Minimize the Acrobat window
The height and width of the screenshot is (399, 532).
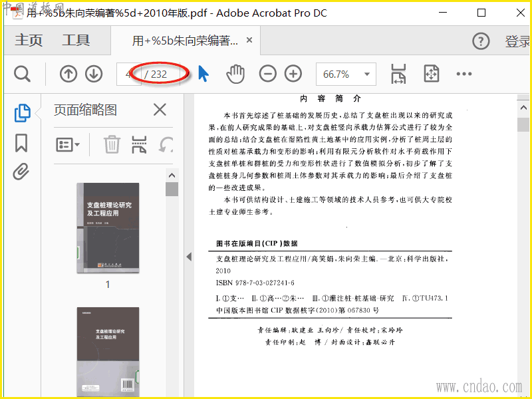coord(442,13)
